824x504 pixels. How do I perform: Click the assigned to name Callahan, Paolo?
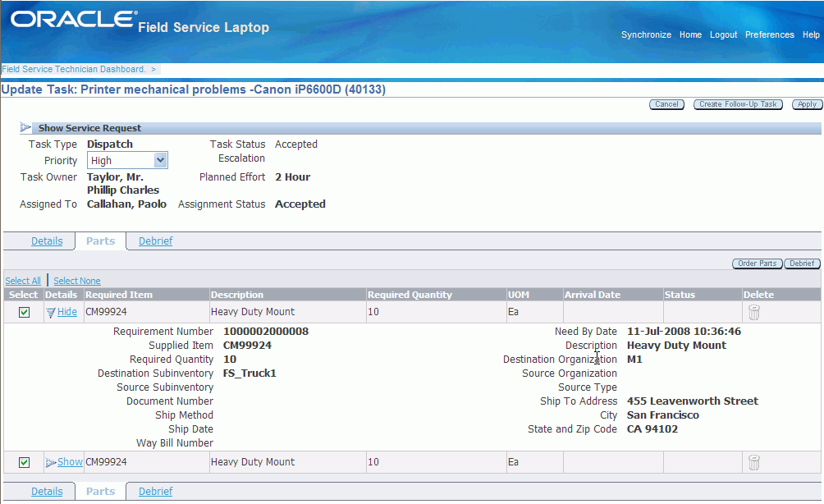coord(126,204)
